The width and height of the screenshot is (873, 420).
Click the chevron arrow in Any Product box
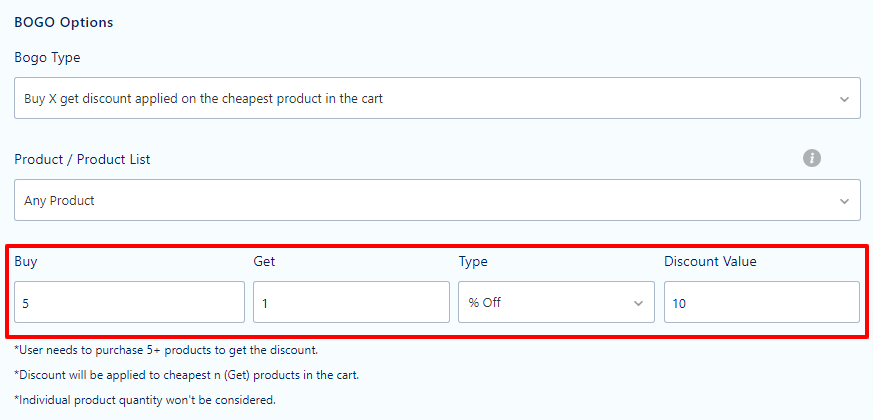click(x=845, y=201)
